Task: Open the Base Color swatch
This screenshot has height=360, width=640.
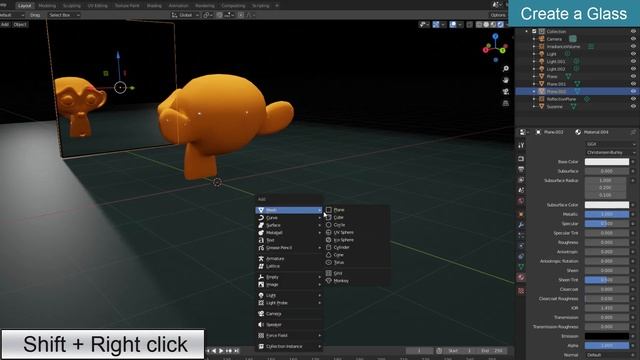Action: pyautogui.click(x=607, y=162)
